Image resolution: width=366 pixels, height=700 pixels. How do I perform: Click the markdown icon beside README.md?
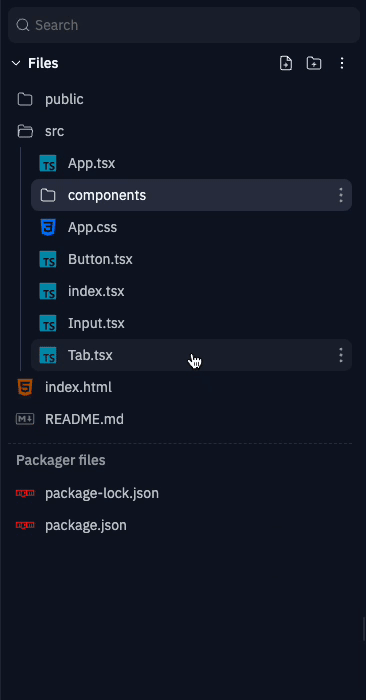[x=25, y=419]
